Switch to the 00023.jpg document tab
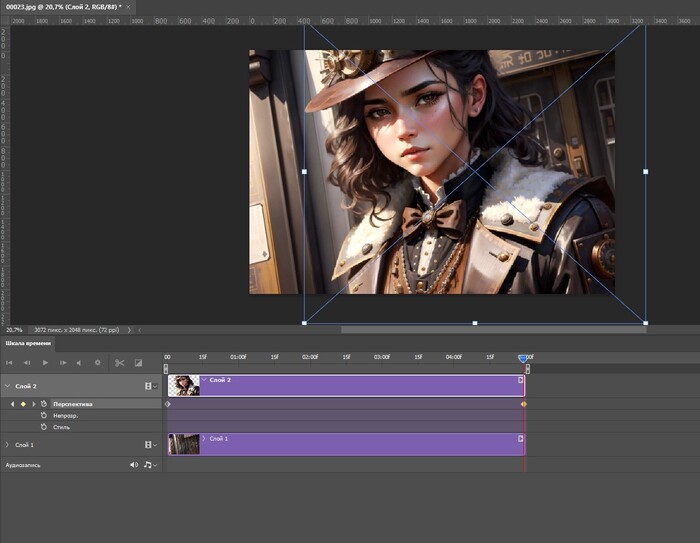700x543 pixels. pyautogui.click(x=60, y=6)
